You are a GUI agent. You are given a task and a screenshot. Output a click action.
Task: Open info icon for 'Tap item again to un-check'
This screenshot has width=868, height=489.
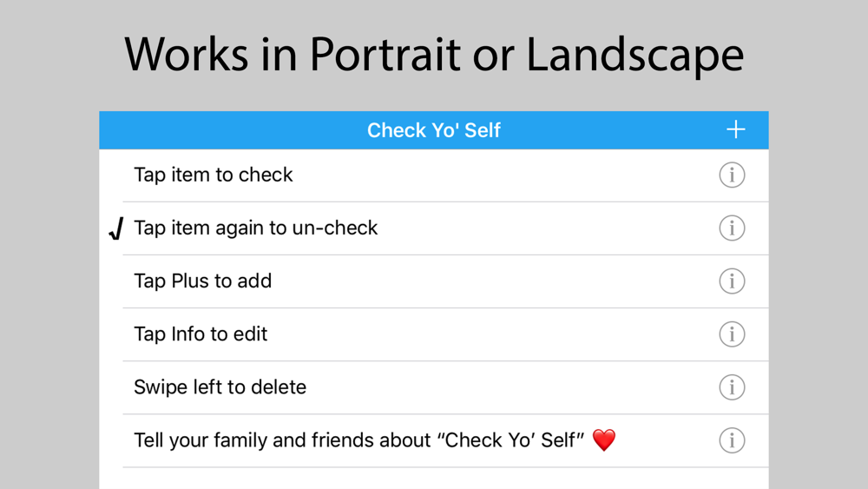tap(732, 228)
